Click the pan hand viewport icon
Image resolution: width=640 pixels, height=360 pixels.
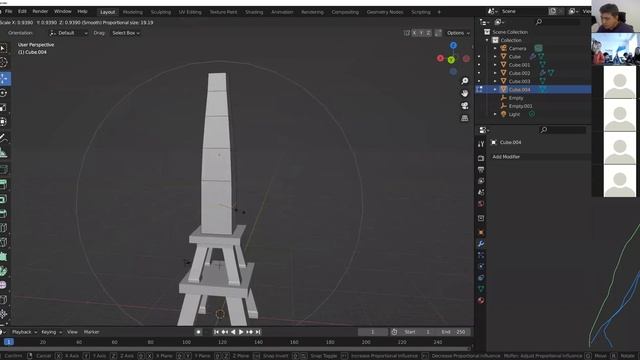(464, 93)
